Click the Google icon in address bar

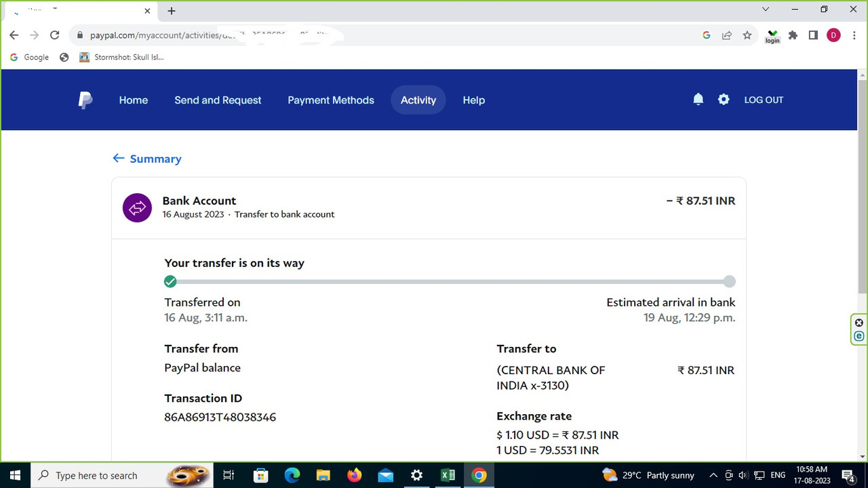706,35
